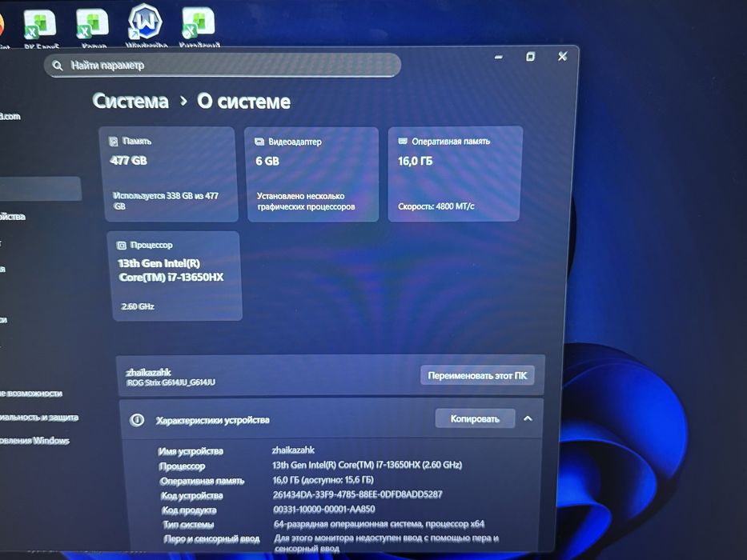The width and height of the screenshot is (747, 560).
Task: Open the sidebar item ending in 'возможности'
Action: coord(31,394)
